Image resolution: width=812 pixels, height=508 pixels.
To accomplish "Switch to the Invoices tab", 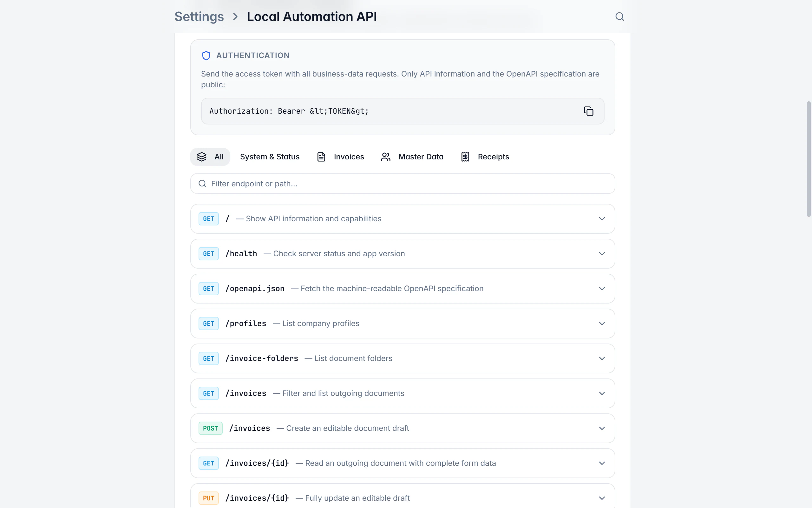I will [341, 157].
